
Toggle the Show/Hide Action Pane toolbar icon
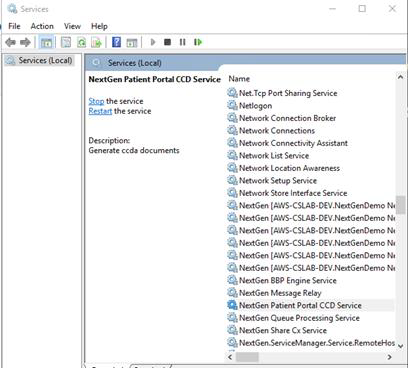click(132, 42)
